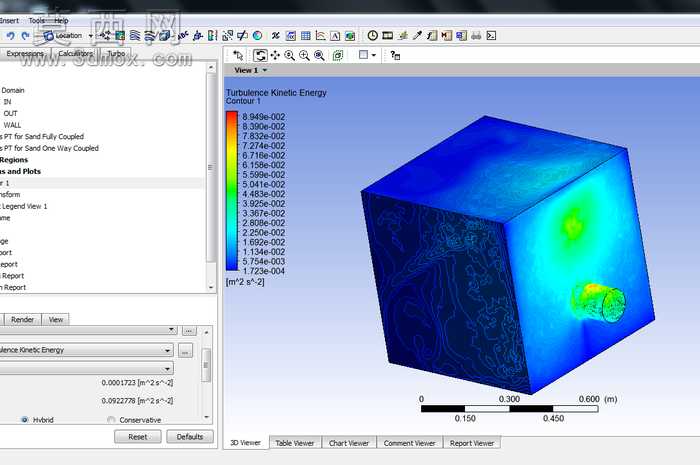Select the OUT boundary in tree
700x465 pixels.
point(10,113)
